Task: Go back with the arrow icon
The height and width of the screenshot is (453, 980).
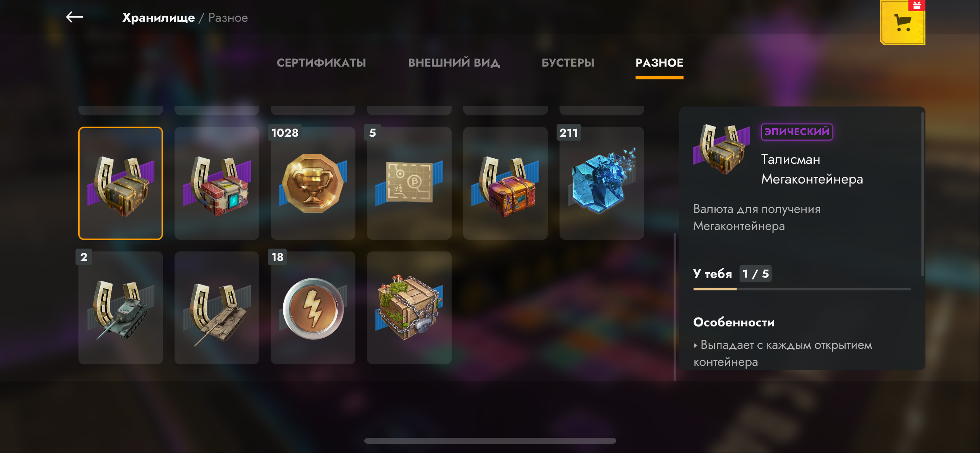Action: click(74, 17)
